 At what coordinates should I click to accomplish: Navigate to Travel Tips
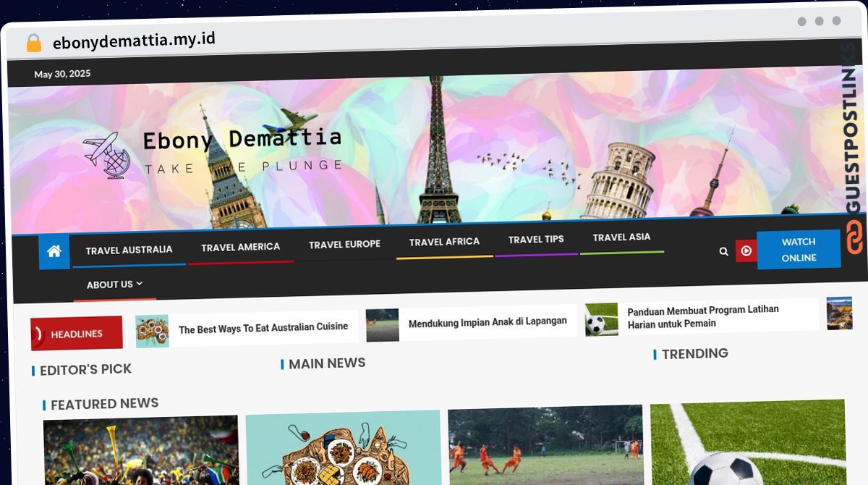tap(535, 239)
